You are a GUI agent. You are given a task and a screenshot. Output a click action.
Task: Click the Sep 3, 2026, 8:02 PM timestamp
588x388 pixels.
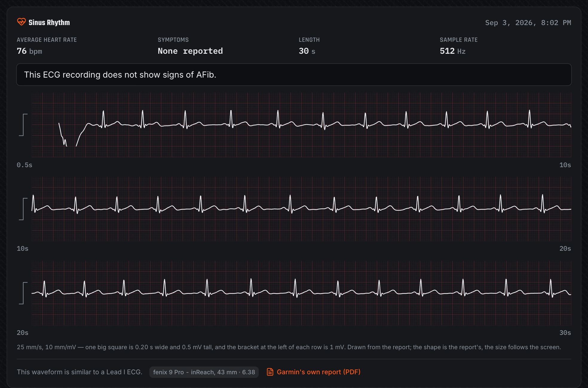click(528, 23)
